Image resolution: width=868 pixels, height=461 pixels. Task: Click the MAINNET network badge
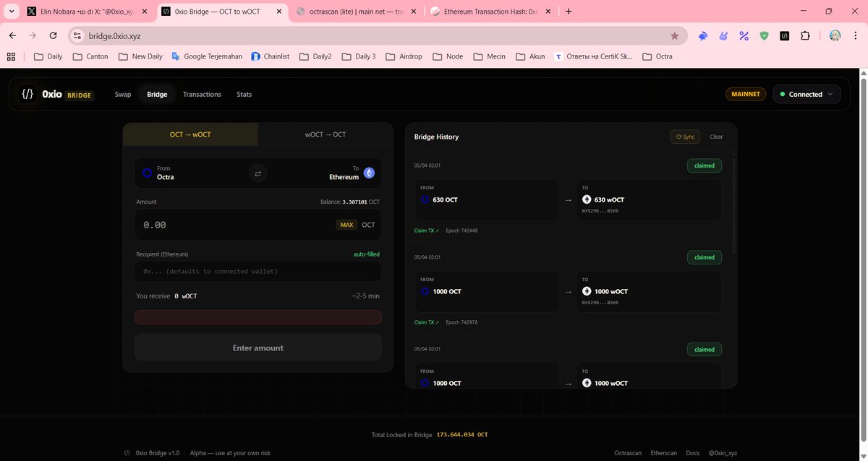click(x=746, y=94)
